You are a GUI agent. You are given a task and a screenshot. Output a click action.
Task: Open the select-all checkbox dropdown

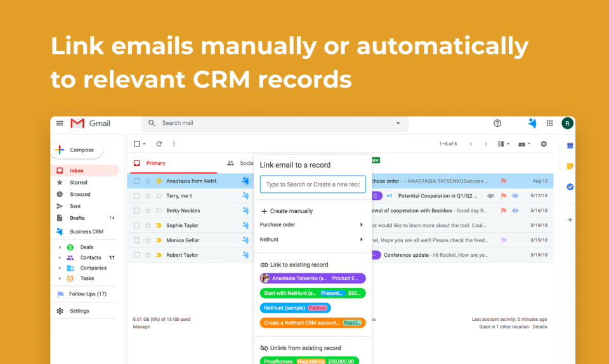click(x=144, y=144)
